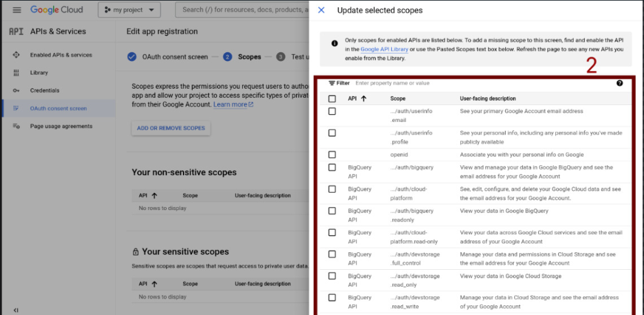Click User-facing description header in panel
Viewport: 644px width, 315px height.
click(488, 98)
